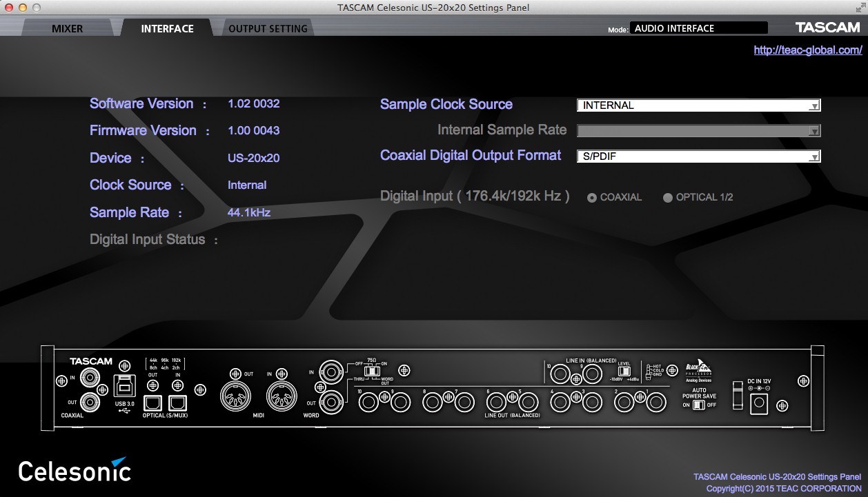The height and width of the screenshot is (497, 868).
Task: Click LINE OUT jack number 2
Action: pyautogui.click(x=625, y=402)
